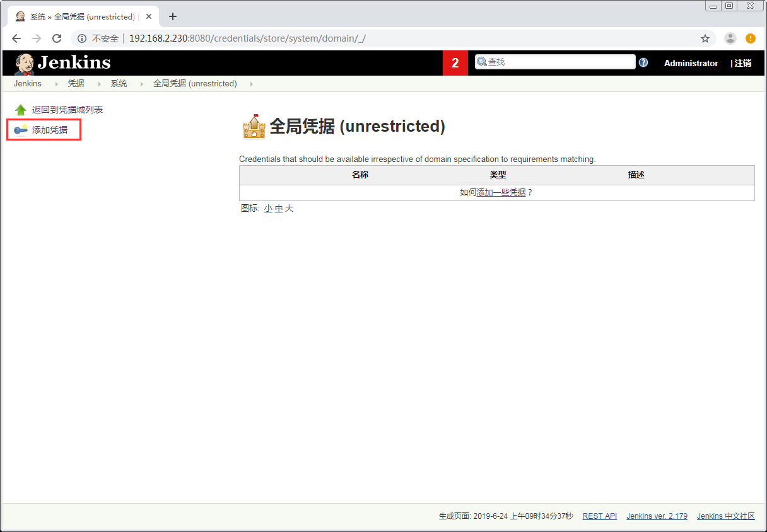Viewport: 767px width, 532px height.
Task: Open the 添加一些凭据 link in table
Action: pyautogui.click(x=501, y=193)
